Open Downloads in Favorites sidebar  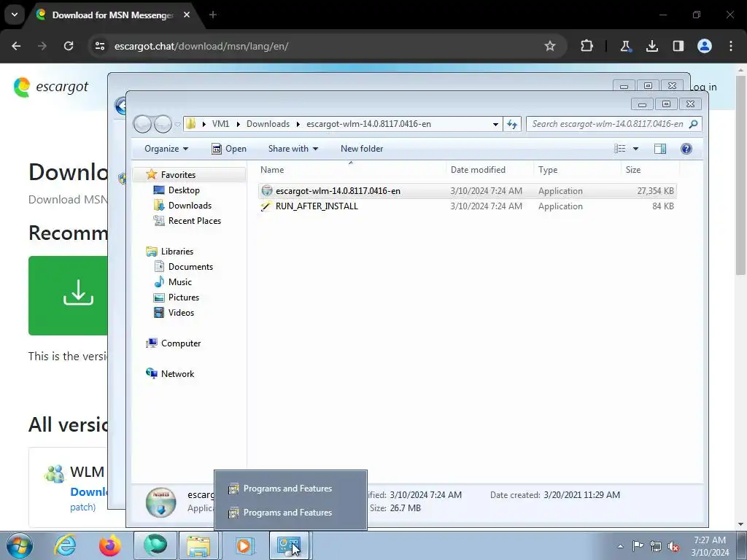pyautogui.click(x=190, y=205)
